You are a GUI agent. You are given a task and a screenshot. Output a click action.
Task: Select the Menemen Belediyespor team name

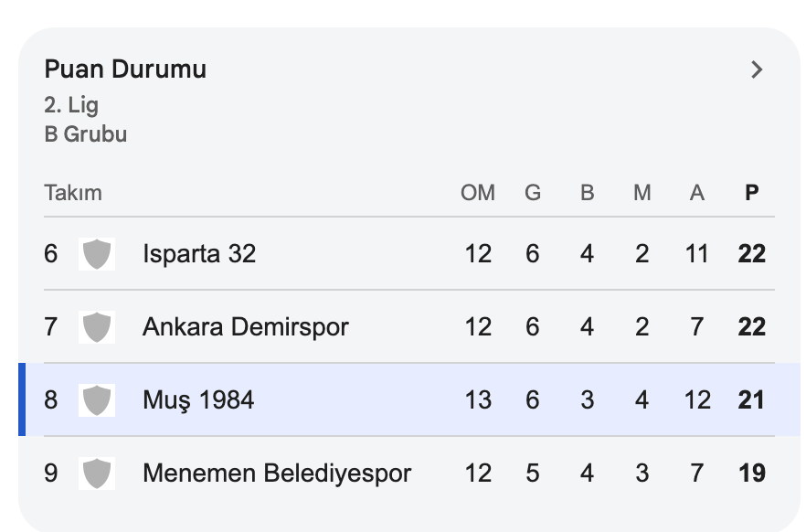click(277, 473)
